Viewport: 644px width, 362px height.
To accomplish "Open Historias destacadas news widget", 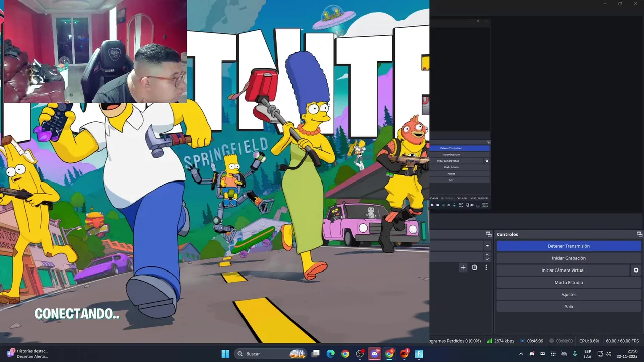I will (28, 354).
